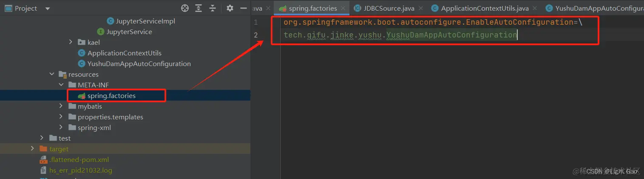The height and width of the screenshot is (179, 644).
Task: Switch to the spring.factories tab
Action: [312, 8]
